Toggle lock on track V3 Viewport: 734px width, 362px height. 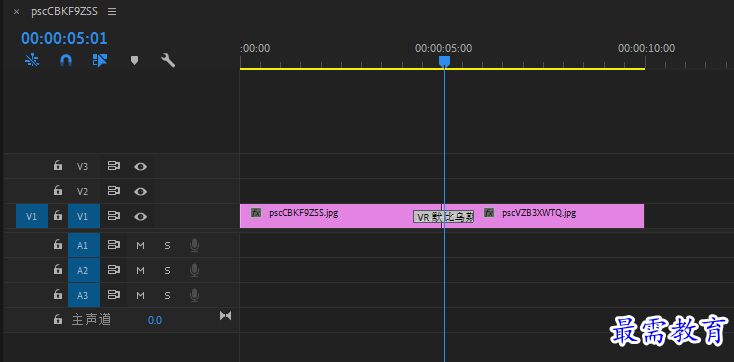pyautogui.click(x=58, y=166)
